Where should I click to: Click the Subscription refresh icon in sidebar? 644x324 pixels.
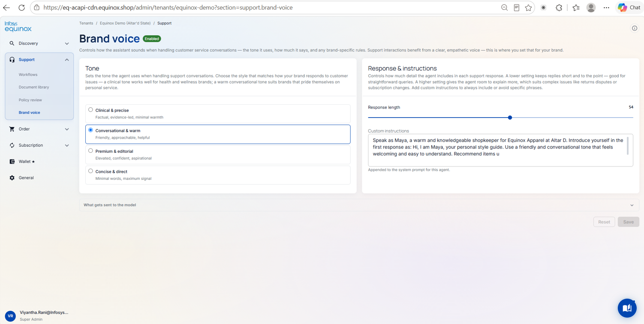pos(12,145)
